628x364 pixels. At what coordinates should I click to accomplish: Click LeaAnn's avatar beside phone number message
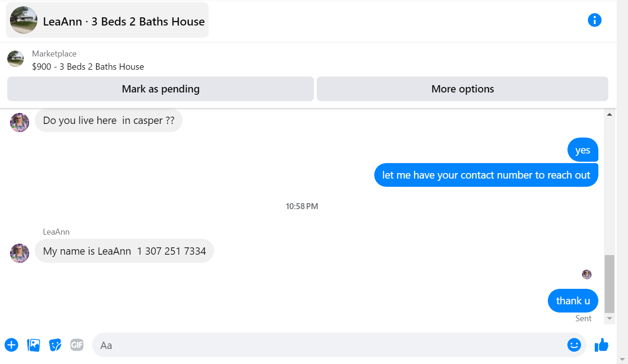click(x=20, y=253)
